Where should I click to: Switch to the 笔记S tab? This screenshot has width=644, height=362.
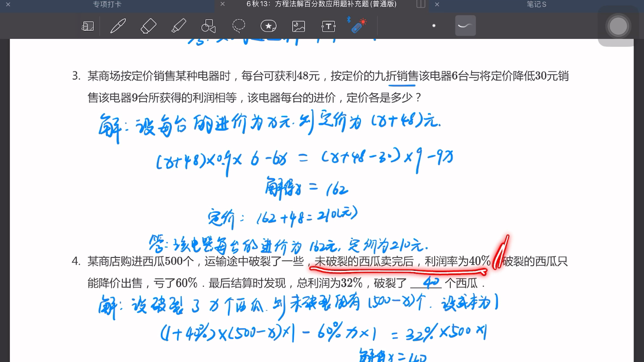(x=536, y=4)
